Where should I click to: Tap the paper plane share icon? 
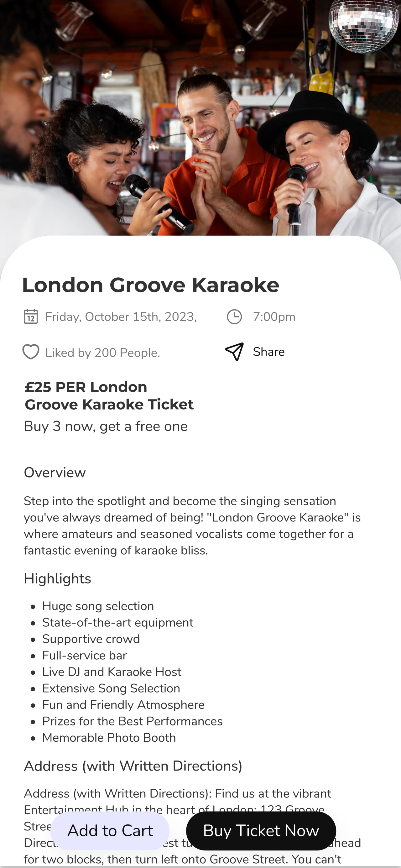(x=234, y=352)
